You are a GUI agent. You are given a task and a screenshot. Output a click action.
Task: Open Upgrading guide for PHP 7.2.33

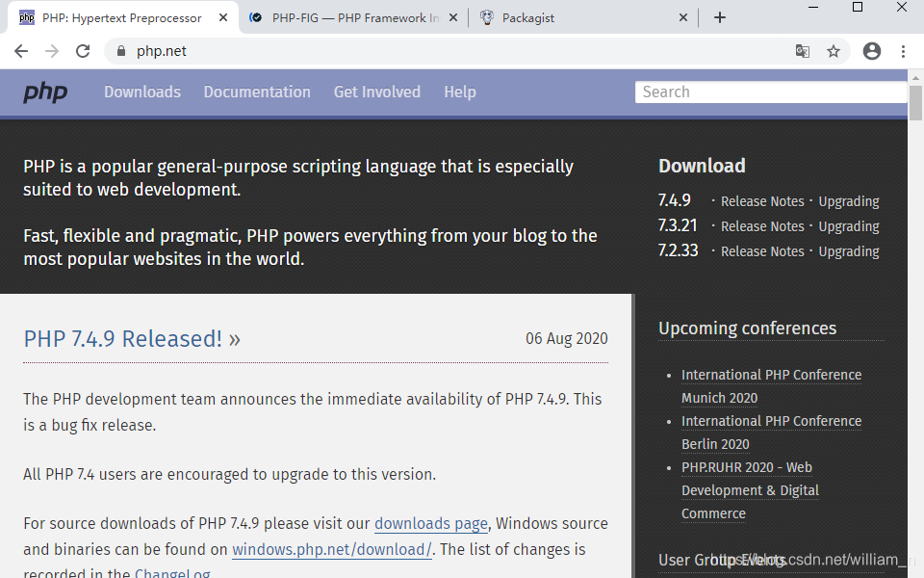point(848,250)
